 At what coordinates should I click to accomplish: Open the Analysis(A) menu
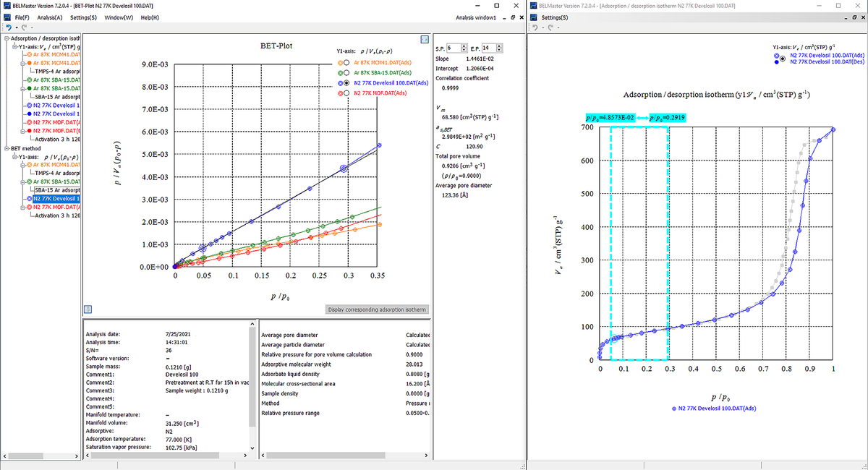[50, 17]
